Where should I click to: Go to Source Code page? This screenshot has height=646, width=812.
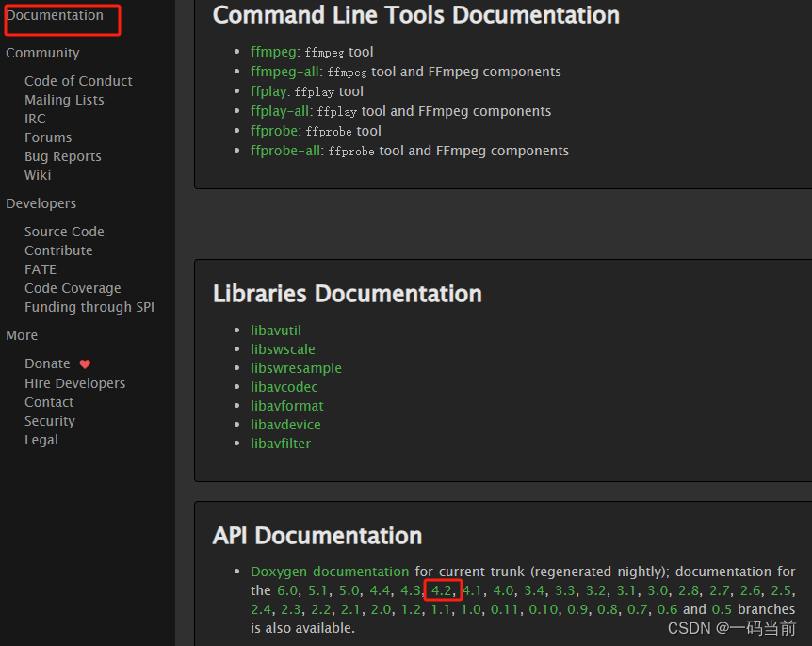click(x=64, y=232)
